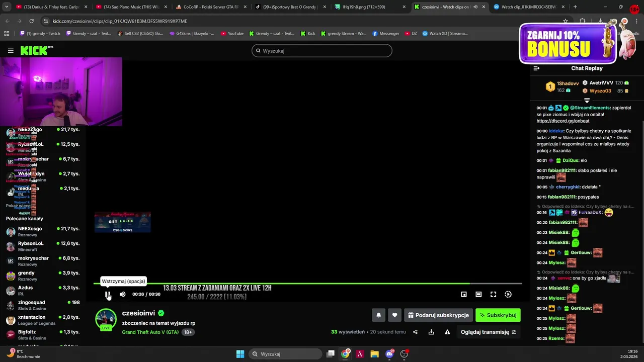Screen dimensions: 644x362
Task: Mute the clip volume speaker icon
Action: [x=122, y=294]
